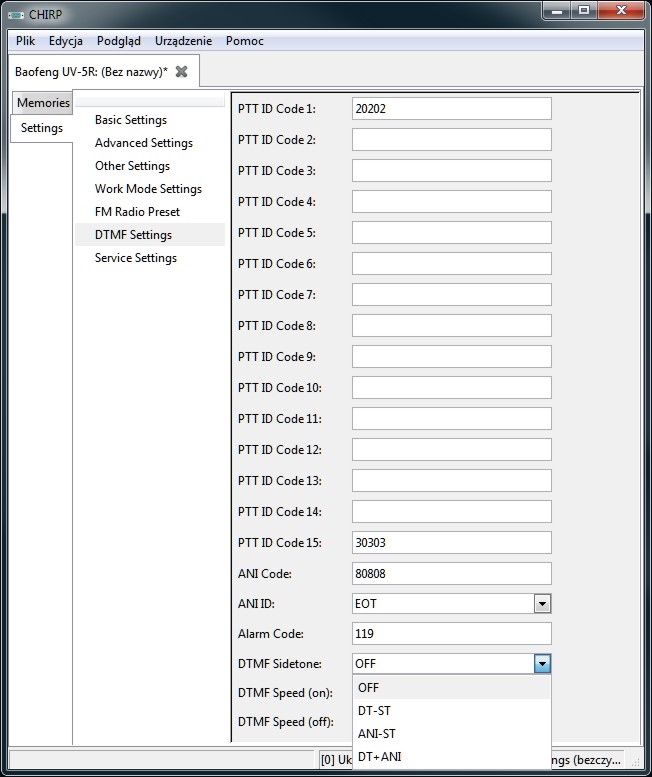Open the Podgląd menu
The image size is (652, 777).
click(118, 41)
